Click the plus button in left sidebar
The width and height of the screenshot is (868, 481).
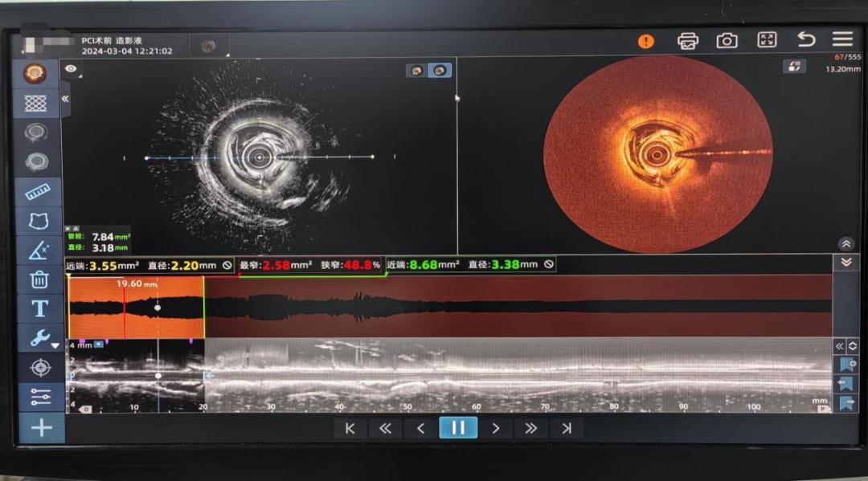pos(42,427)
